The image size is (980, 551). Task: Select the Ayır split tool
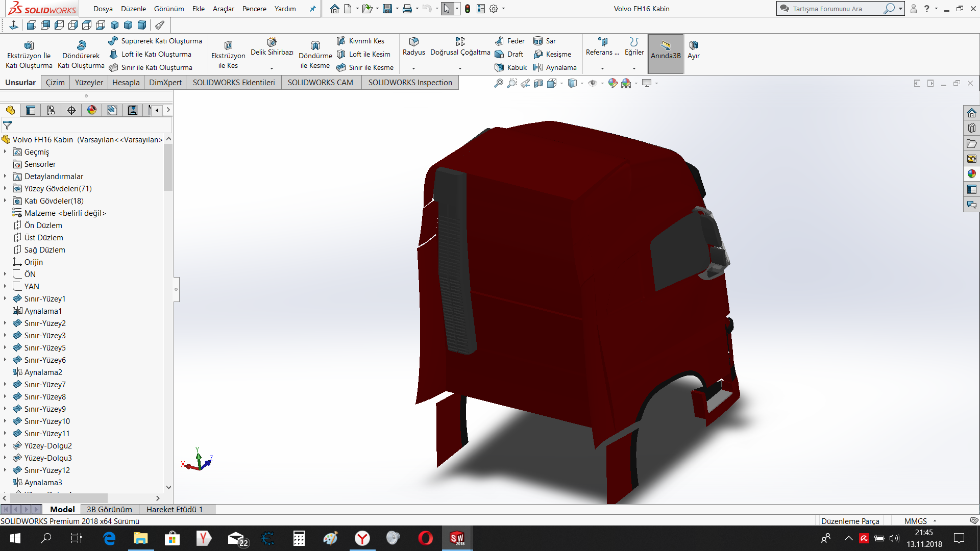point(694,49)
